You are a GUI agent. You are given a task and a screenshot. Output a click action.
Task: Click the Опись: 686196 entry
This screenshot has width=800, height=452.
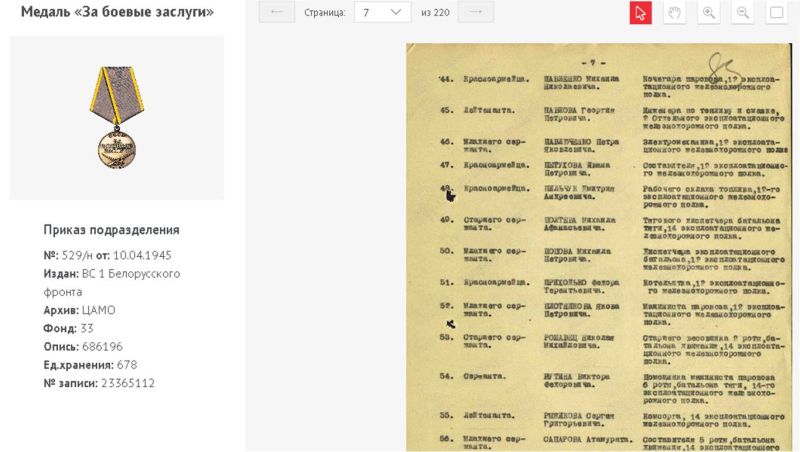click(83, 346)
